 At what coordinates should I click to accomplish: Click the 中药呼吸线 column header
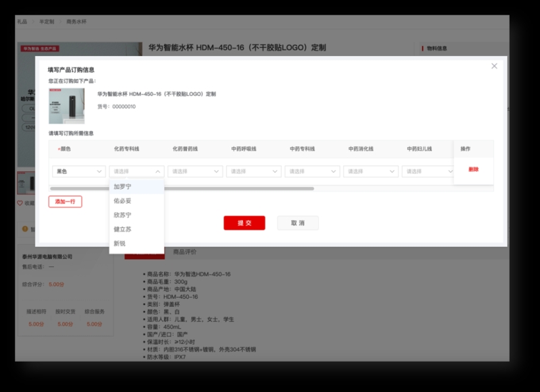(244, 149)
